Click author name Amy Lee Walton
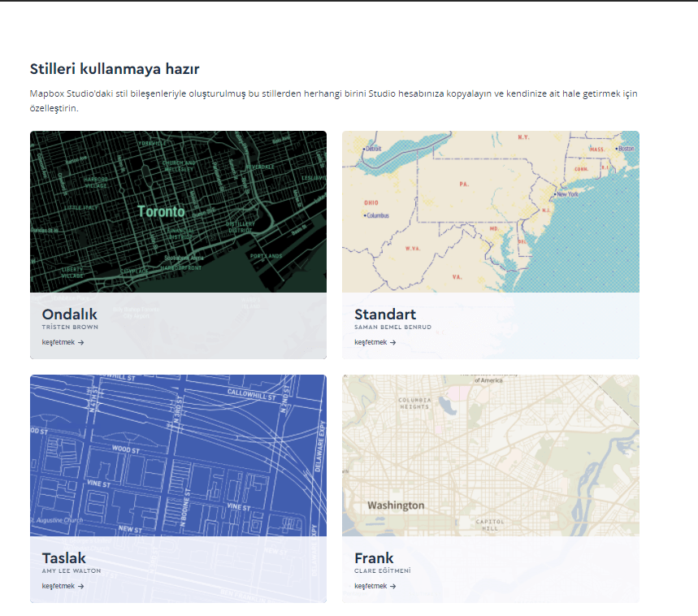Viewport: 698px width, 616px height. coord(72,571)
